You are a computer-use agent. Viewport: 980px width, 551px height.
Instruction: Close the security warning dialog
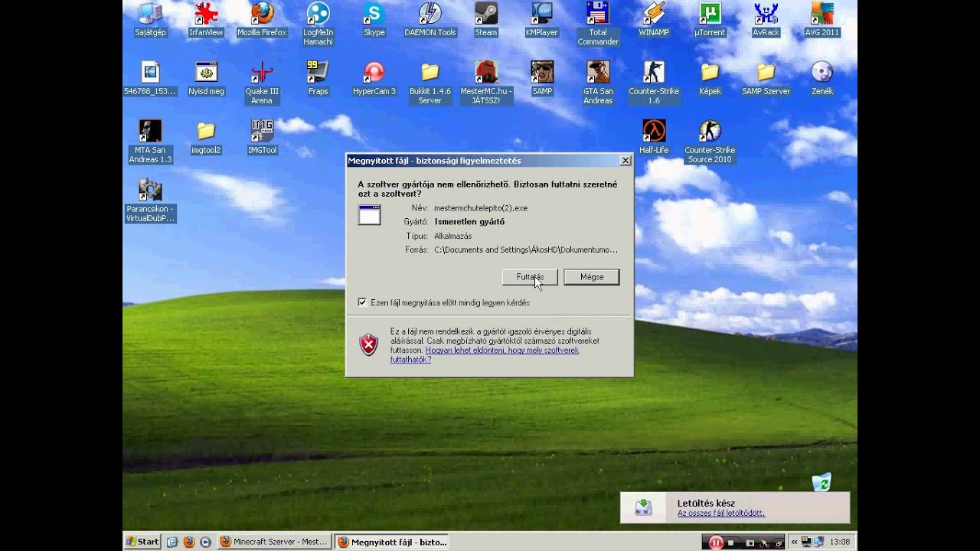pos(626,161)
